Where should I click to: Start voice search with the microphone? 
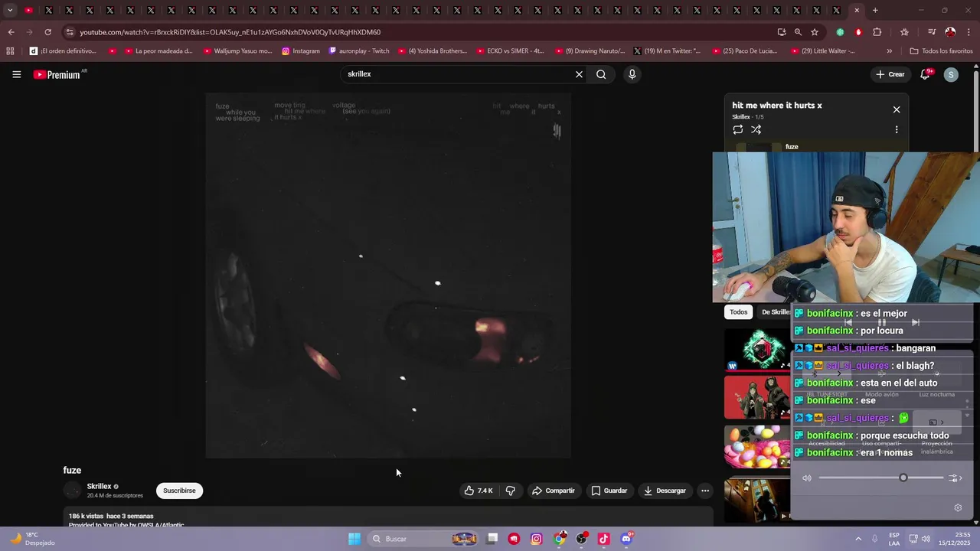(632, 74)
